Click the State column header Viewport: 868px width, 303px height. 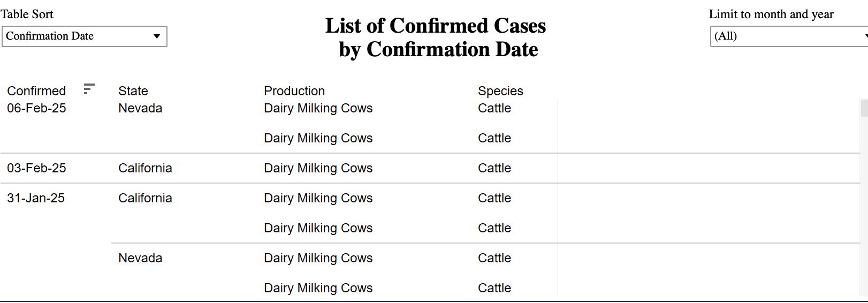[x=133, y=91]
